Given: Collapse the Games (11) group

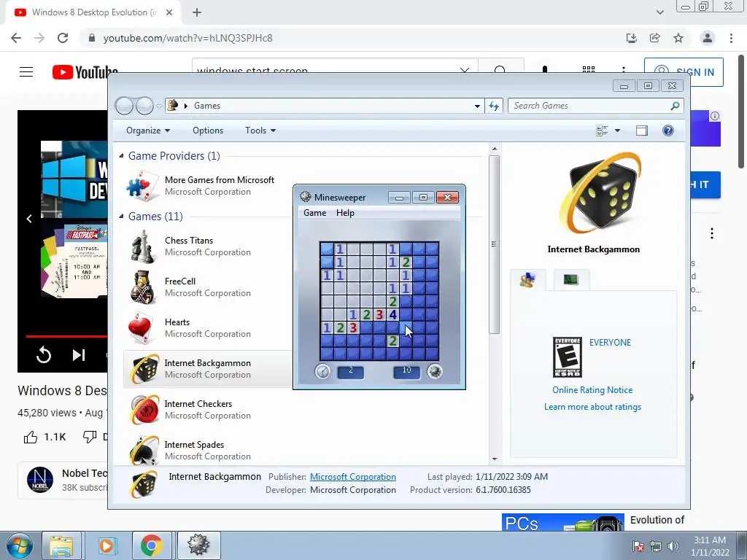Looking at the screenshot, I should tap(122, 216).
